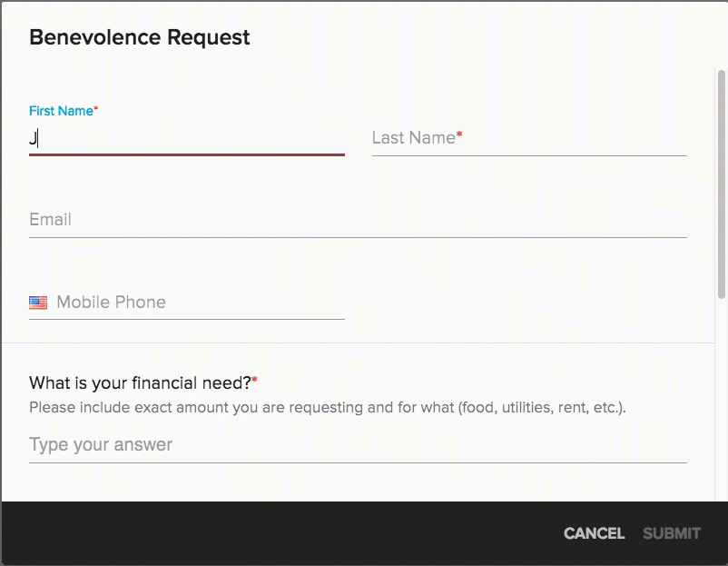The height and width of the screenshot is (566, 728).
Task: Click the Last Name label
Action: 413,137
